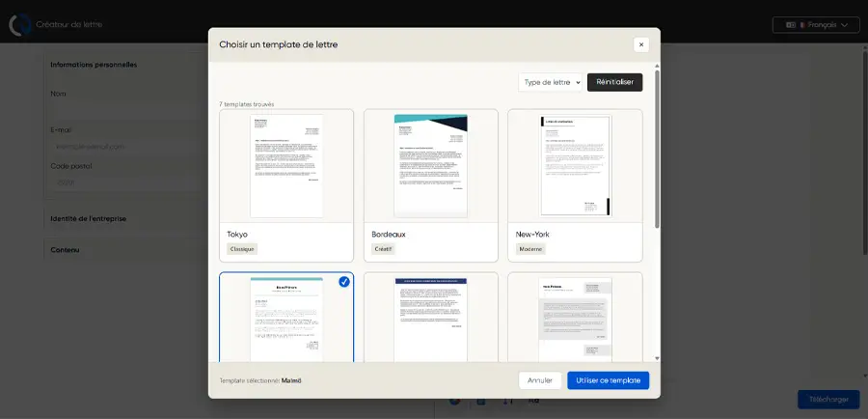Viewport: 868px width, 419px height.
Task: Click 'Choisir un template de lettre' heading
Action: (279, 44)
